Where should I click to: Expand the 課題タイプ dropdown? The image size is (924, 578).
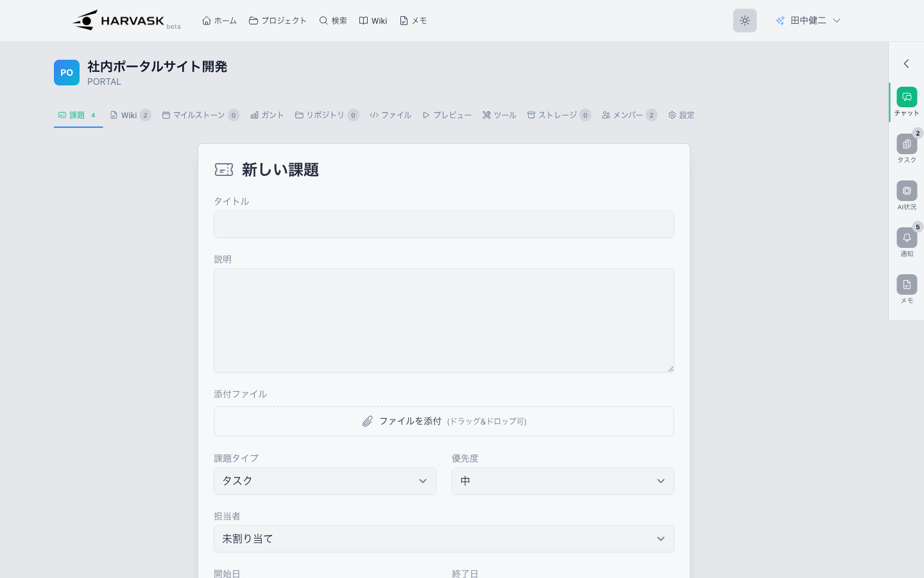pos(325,481)
